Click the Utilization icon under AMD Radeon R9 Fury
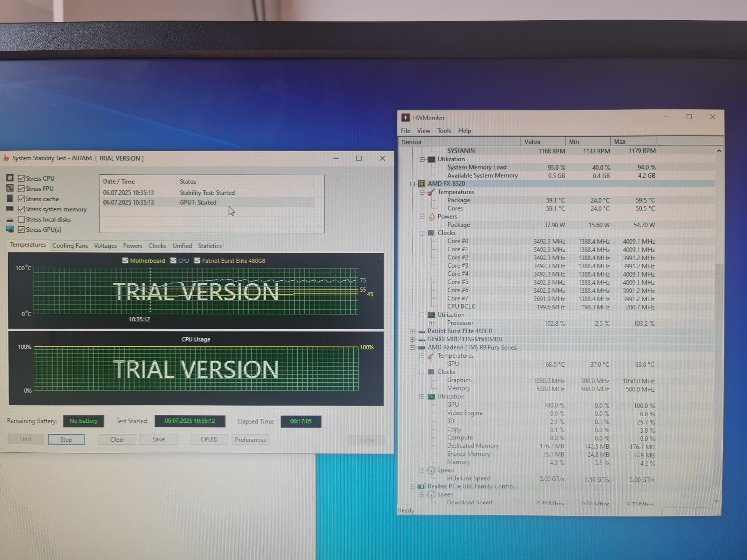 431,396
